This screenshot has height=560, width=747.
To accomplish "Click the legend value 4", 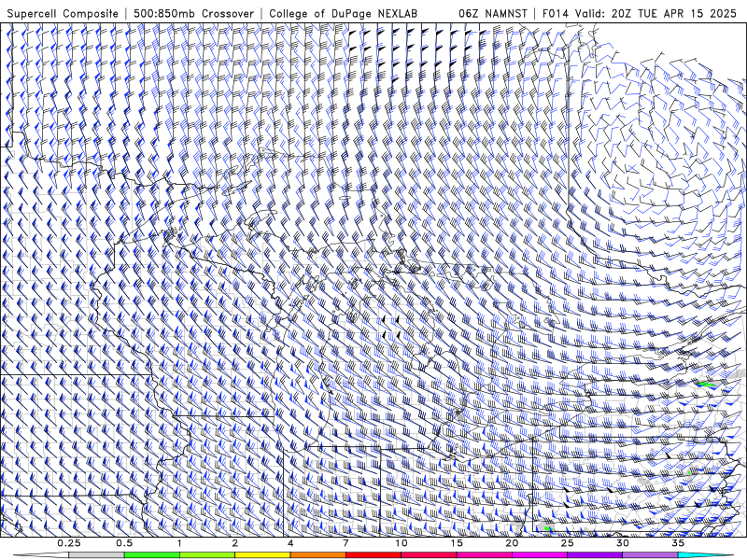I will tap(290, 543).
